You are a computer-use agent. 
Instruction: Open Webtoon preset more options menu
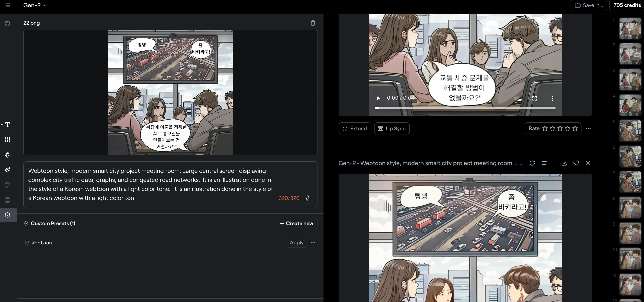(313, 243)
